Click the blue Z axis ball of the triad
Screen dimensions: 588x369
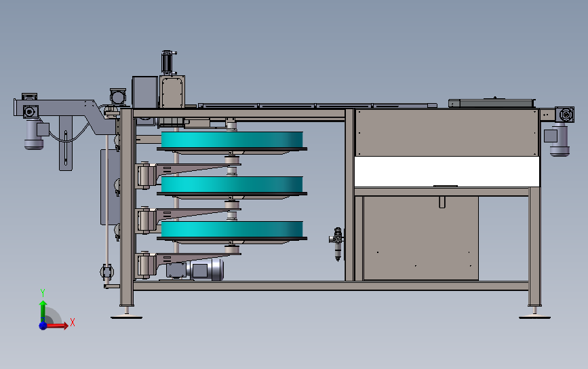43,326
